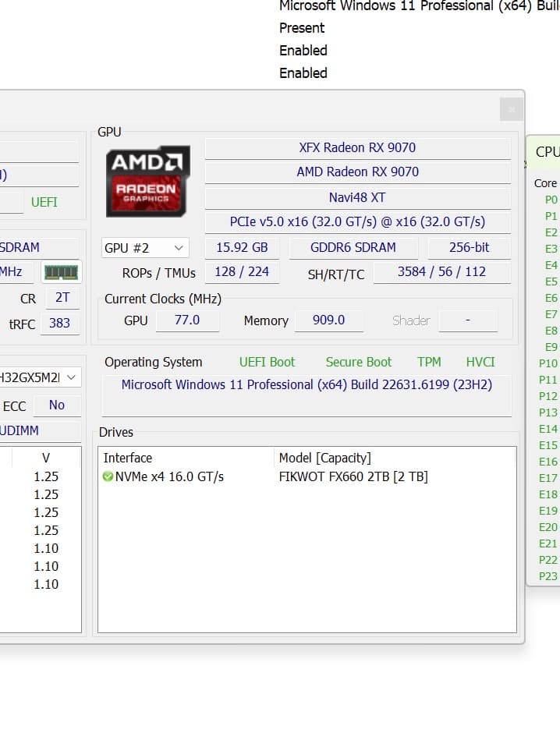Screen dimensions: 560x747
Task: Select the NVMe x4 16.0 GT/s drive row
Action: (x=307, y=476)
